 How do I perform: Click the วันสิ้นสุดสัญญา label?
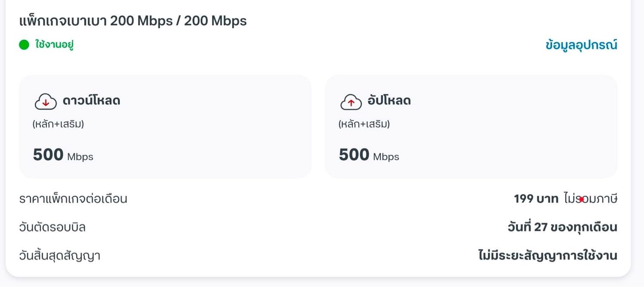click(x=60, y=256)
